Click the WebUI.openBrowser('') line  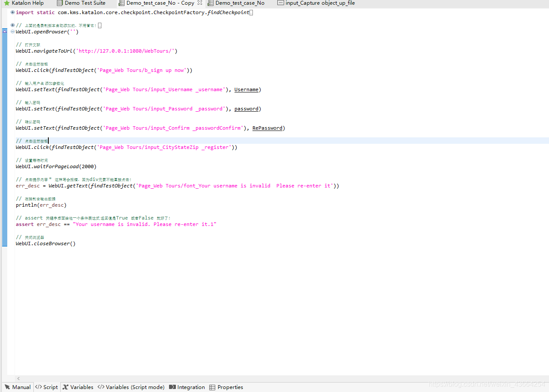click(47, 32)
